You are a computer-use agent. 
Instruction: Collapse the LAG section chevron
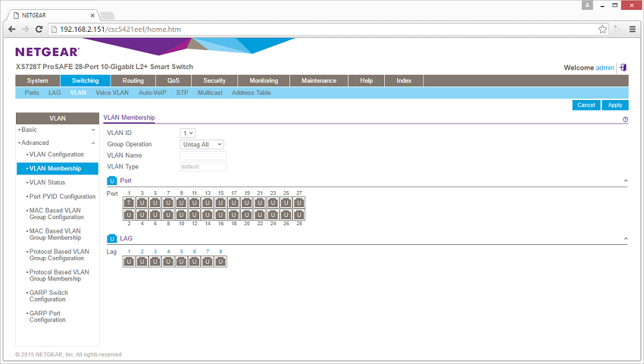pos(626,239)
